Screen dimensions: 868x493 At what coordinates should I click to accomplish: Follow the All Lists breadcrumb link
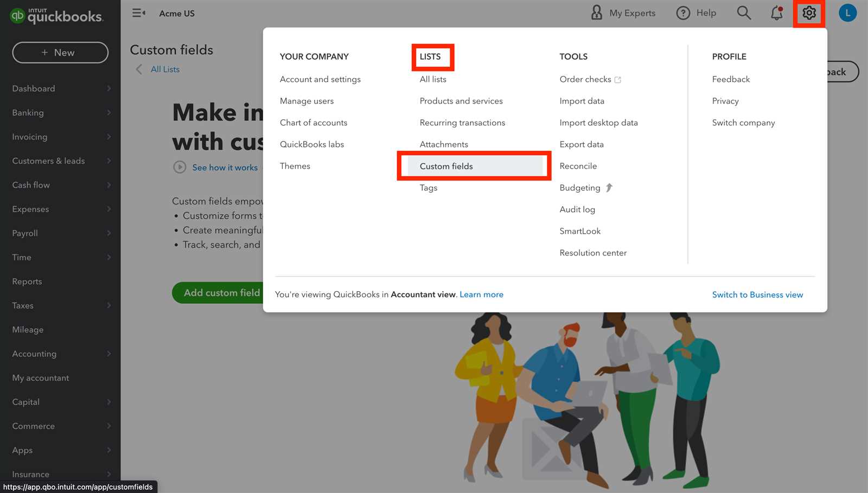point(165,69)
